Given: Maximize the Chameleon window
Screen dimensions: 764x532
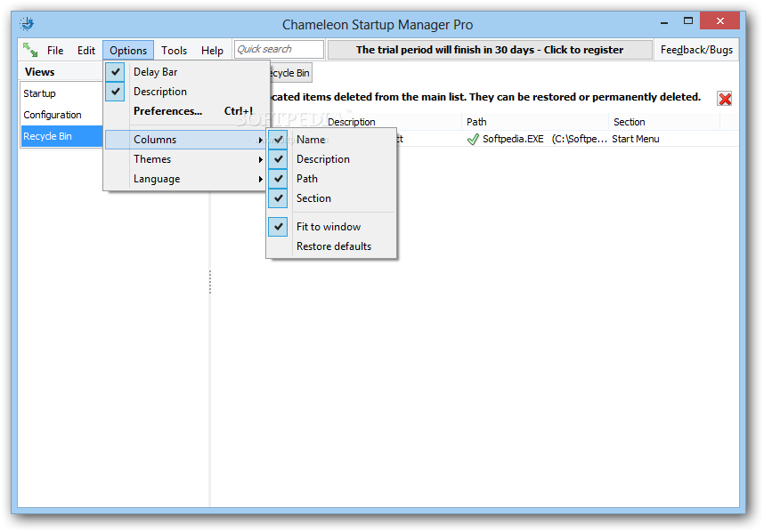Looking at the screenshot, I should point(688,21).
